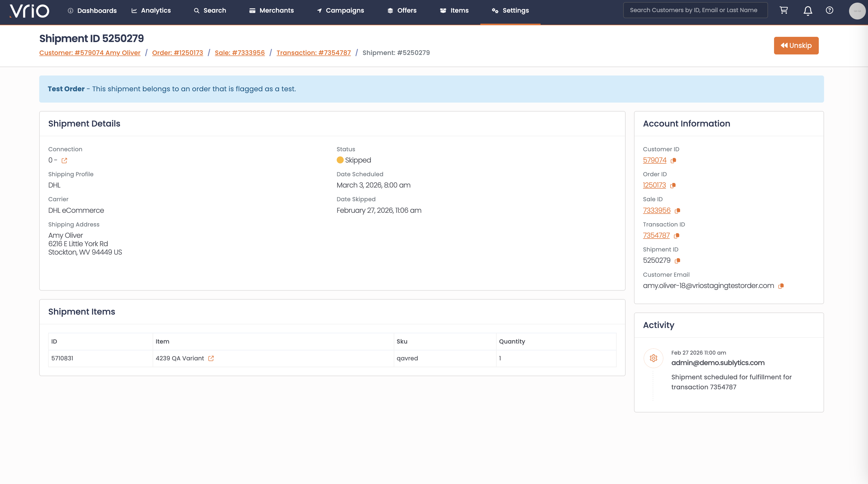Open the Customer #579074 Amy Oliver breadcrumb
868x484 pixels.
(90, 53)
